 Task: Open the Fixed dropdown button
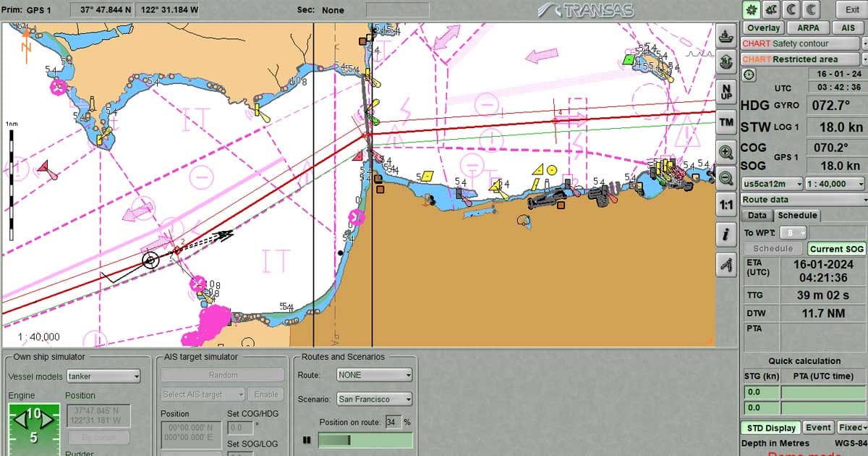coord(851,428)
